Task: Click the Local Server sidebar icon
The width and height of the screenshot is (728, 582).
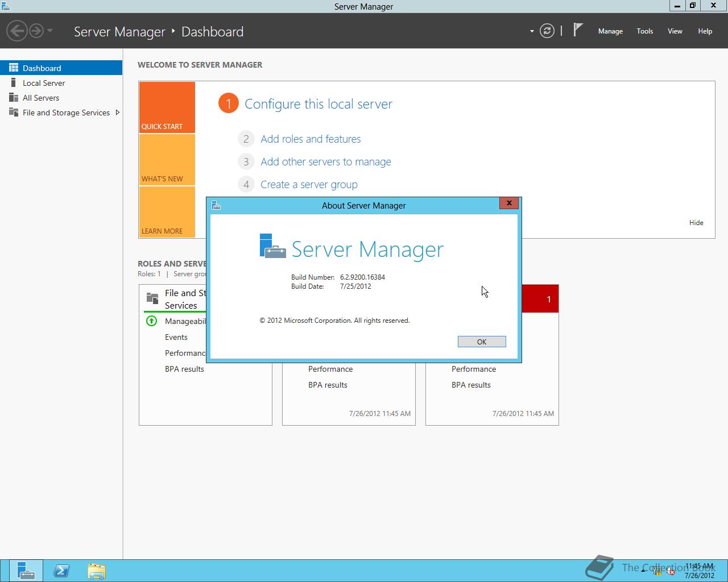Action: pyautogui.click(x=14, y=82)
